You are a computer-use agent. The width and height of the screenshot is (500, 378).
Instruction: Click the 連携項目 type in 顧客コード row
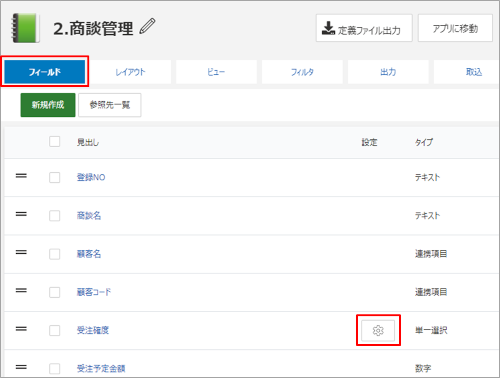(431, 292)
